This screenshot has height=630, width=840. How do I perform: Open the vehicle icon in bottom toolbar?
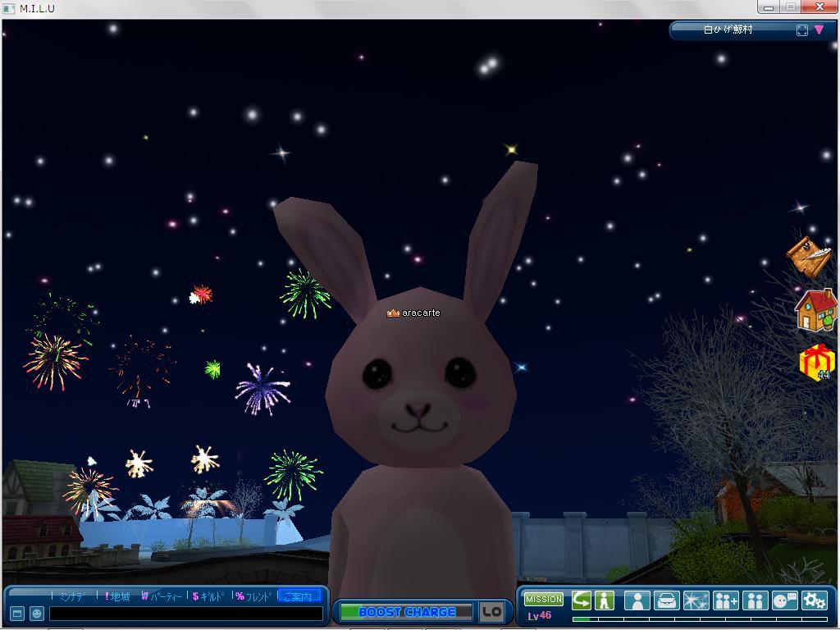click(x=666, y=600)
